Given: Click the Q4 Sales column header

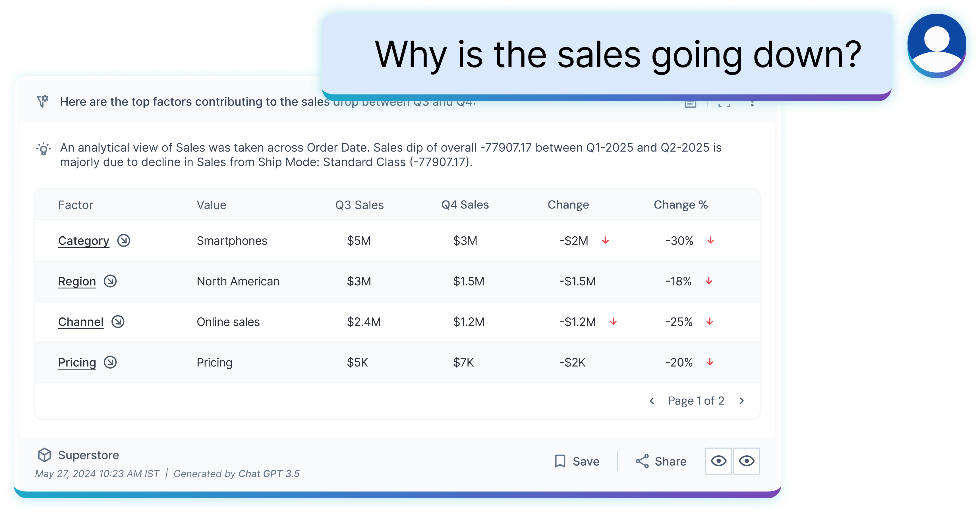Looking at the screenshot, I should [465, 205].
